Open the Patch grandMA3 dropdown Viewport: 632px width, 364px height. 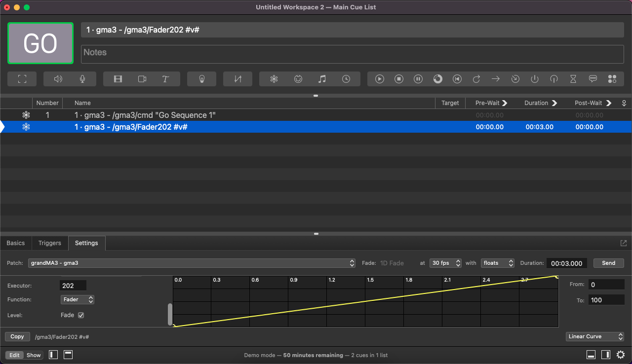coord(192,263)
